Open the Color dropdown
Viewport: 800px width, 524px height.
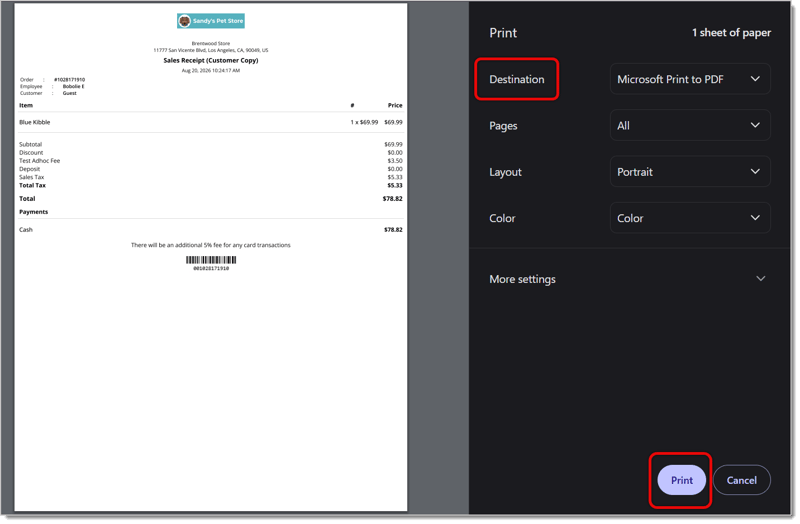[692, 218]
